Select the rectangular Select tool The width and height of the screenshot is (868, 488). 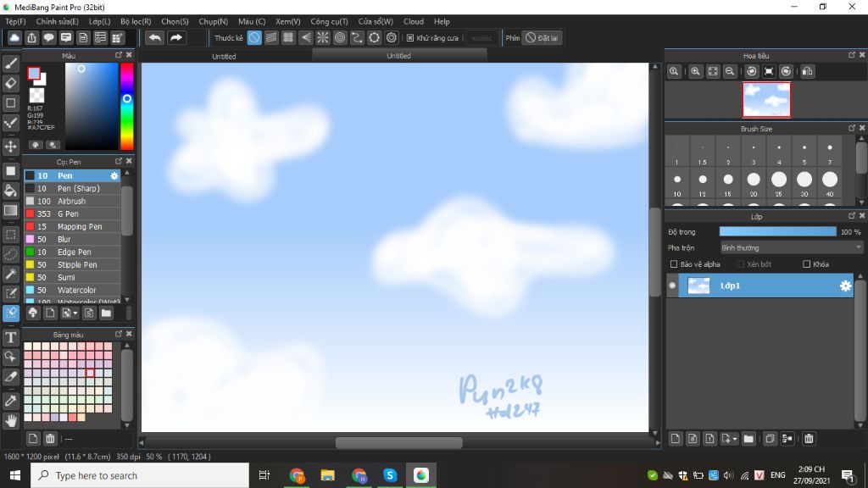(x=10, y=235)
